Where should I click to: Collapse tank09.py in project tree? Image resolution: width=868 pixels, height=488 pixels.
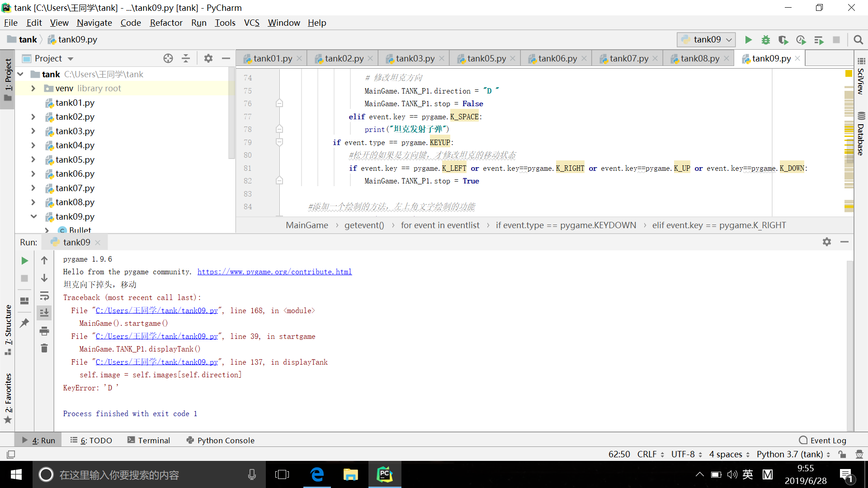[33, 216]
